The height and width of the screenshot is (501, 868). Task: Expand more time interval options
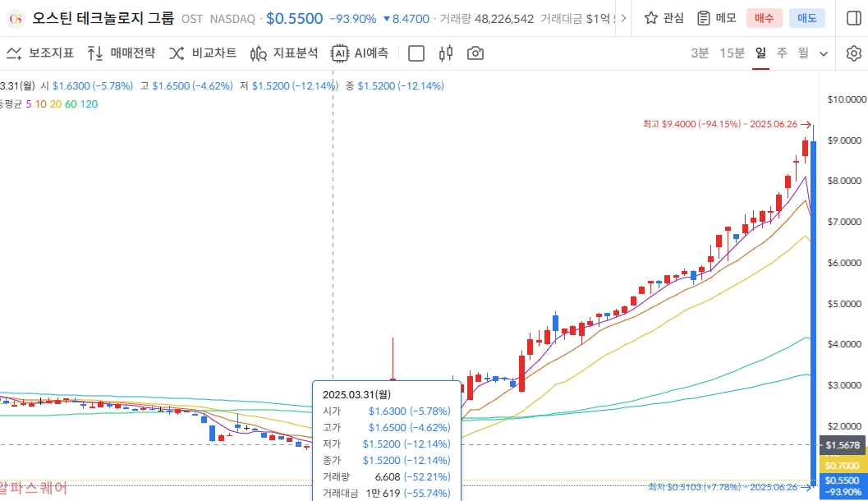point(824,53)
